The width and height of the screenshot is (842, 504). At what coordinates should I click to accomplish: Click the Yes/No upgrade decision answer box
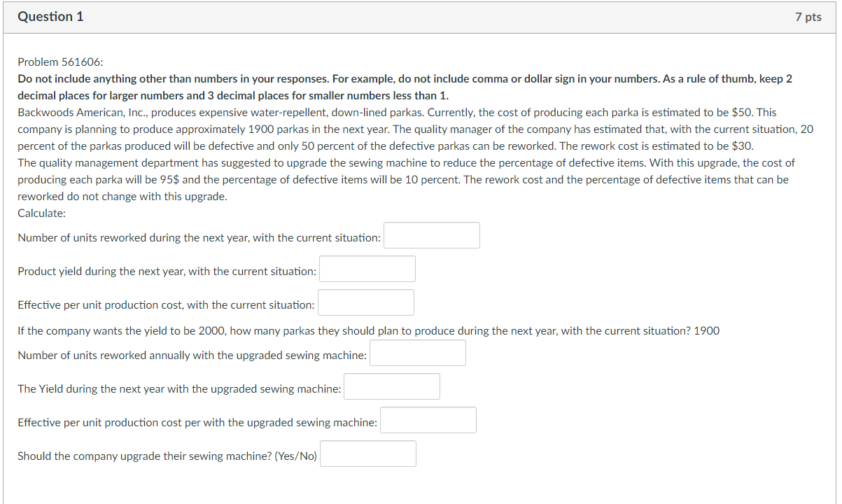click(x=367, y=453)
